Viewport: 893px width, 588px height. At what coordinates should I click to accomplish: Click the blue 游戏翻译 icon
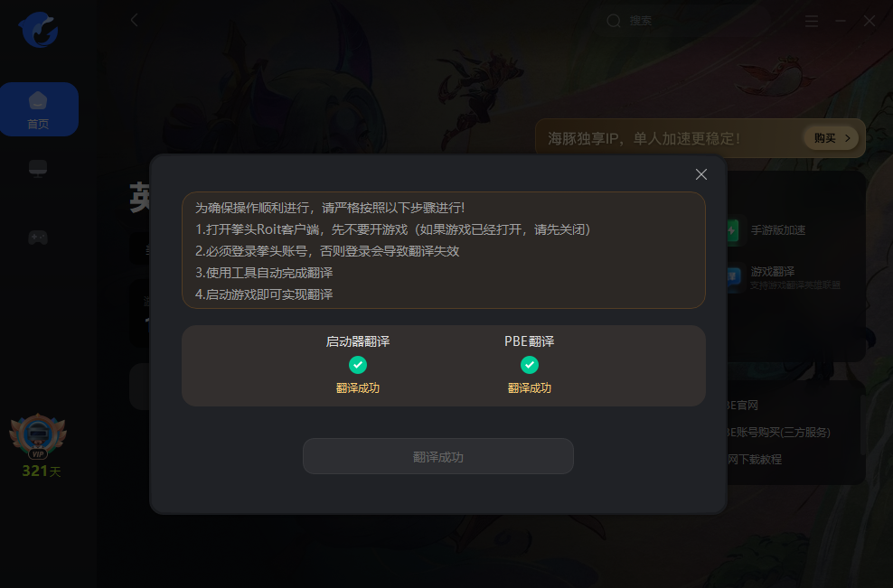click(732, 277)
